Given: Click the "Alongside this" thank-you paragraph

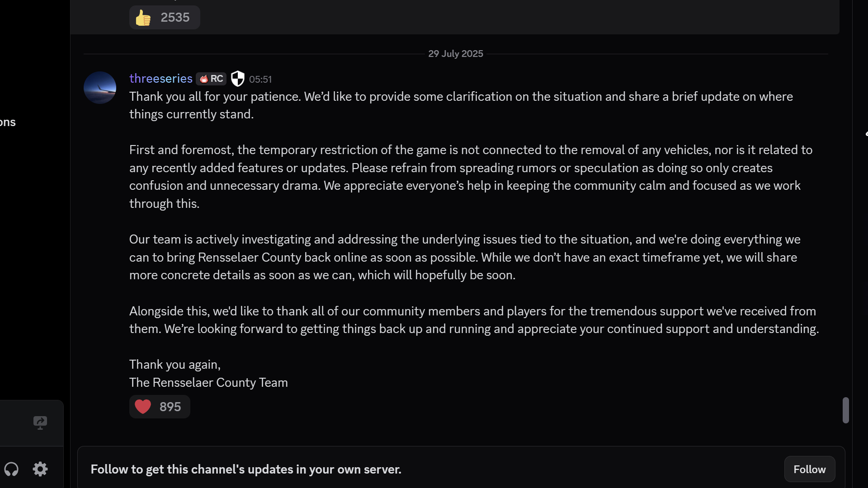Looking at the screenshot, I should (x=474, y=320).
